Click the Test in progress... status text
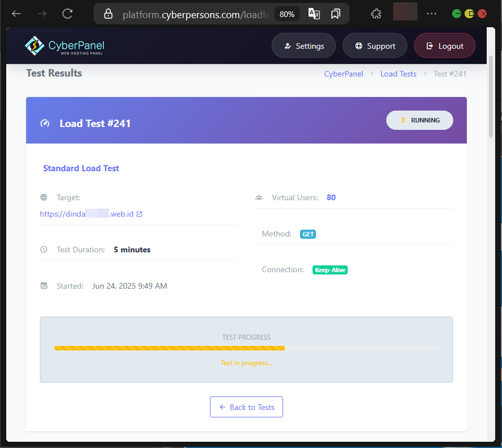The width and height of the screenshot is (502, 448). point(246,363)
